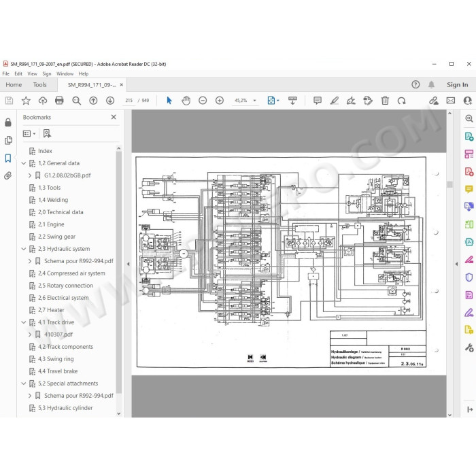The width and height of the screenshot is (476, 476).
Task: Upload file to cloud icon
Action: (x=42, y=101)
